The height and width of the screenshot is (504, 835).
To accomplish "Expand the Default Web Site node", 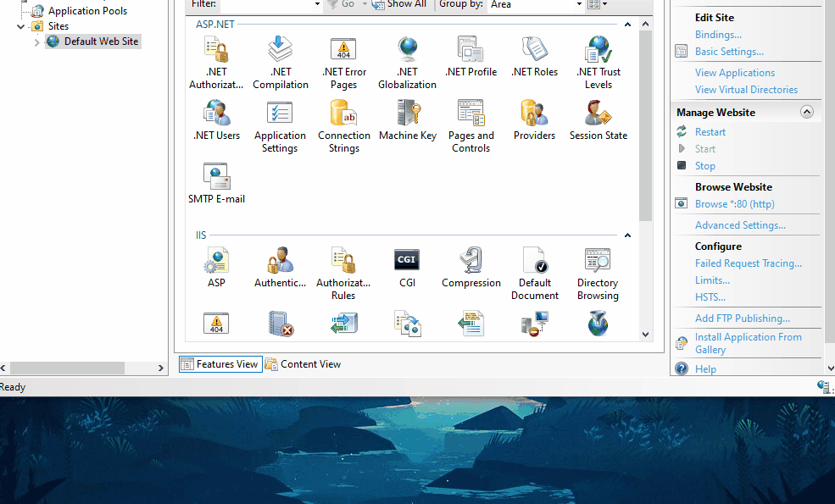I will click(x=36, y=42).
